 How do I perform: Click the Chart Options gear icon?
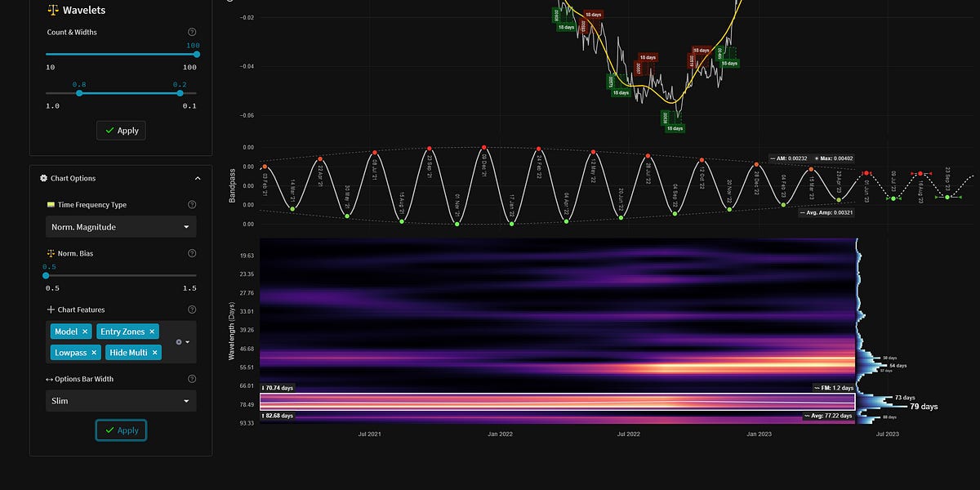[x=43, y=178]
